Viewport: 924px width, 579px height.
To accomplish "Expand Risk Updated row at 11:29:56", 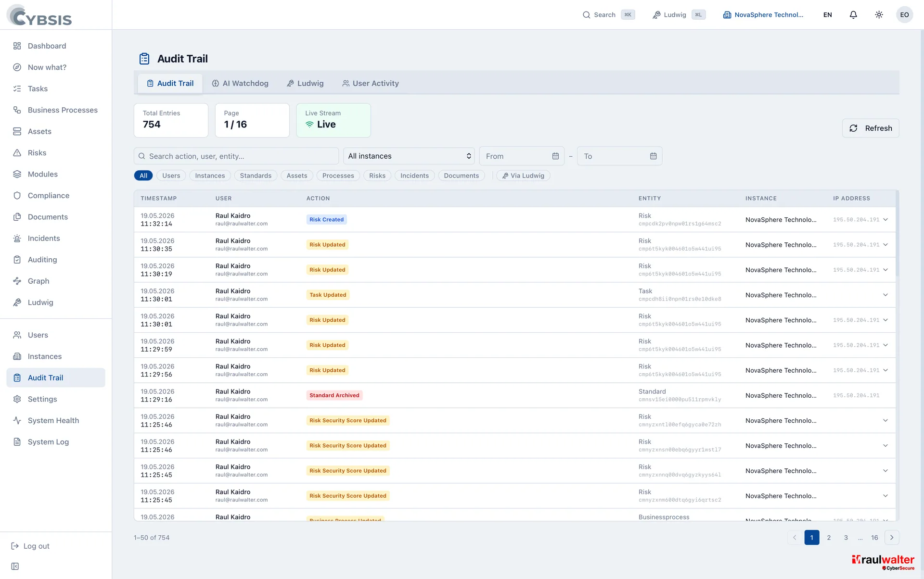I will (885, 370).
